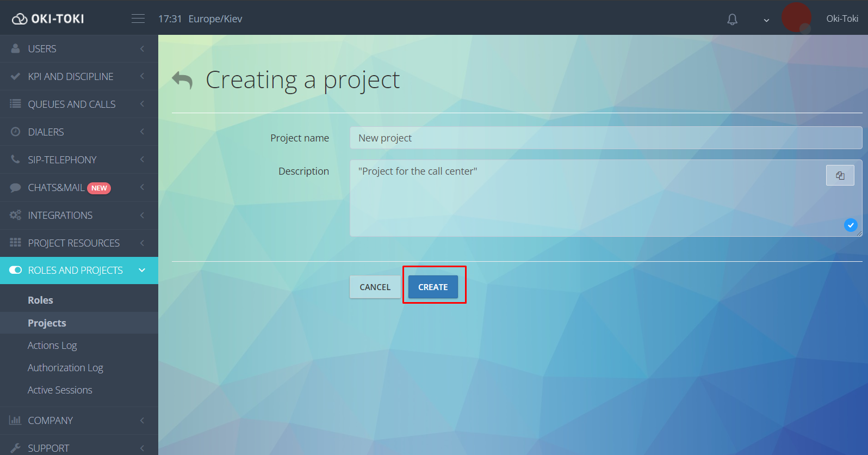Click into the Project name field

point(605,138)
